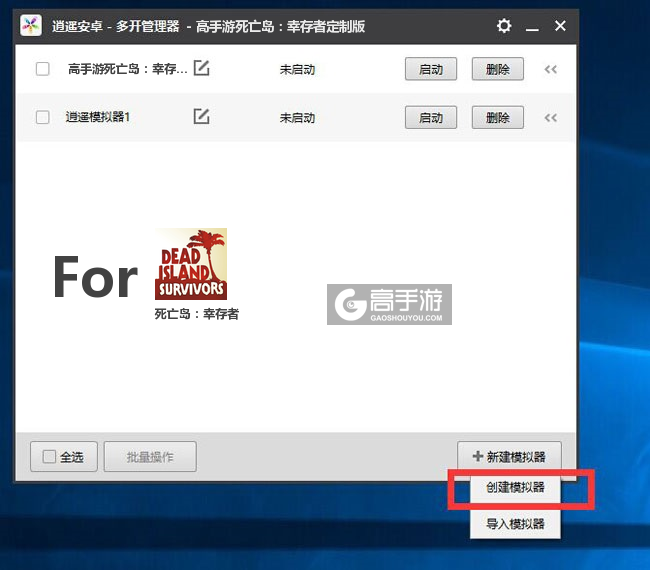Click the 高手游 logo banner
The width and height of the screenshot is (650, 570).
390,304
